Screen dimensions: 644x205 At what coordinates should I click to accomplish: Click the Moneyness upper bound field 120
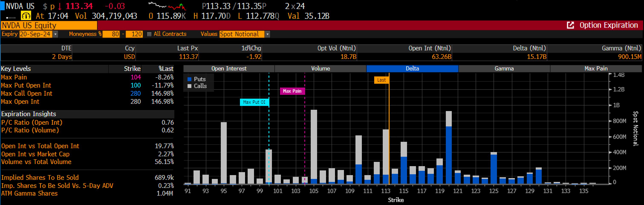pyautogui.click(x=134, y=34)
